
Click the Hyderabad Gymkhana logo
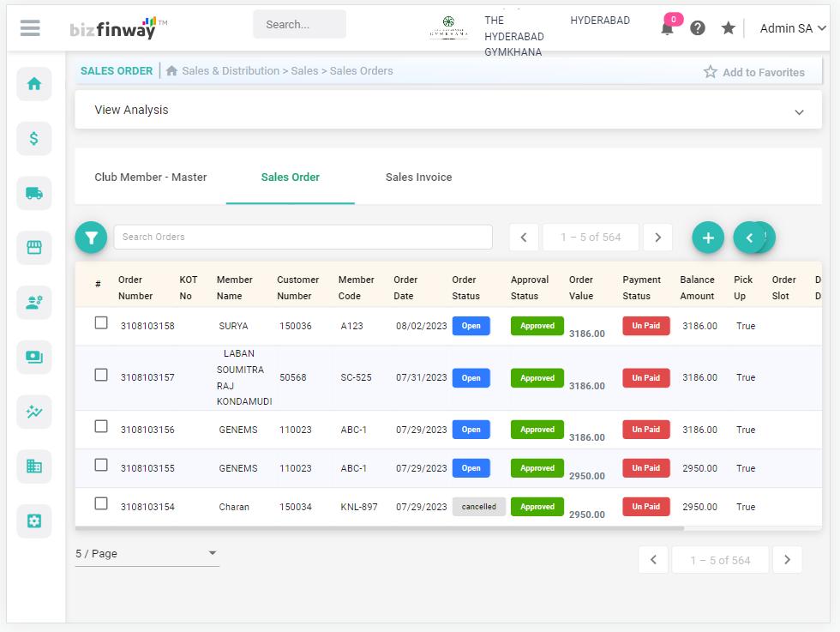(449, 27)
